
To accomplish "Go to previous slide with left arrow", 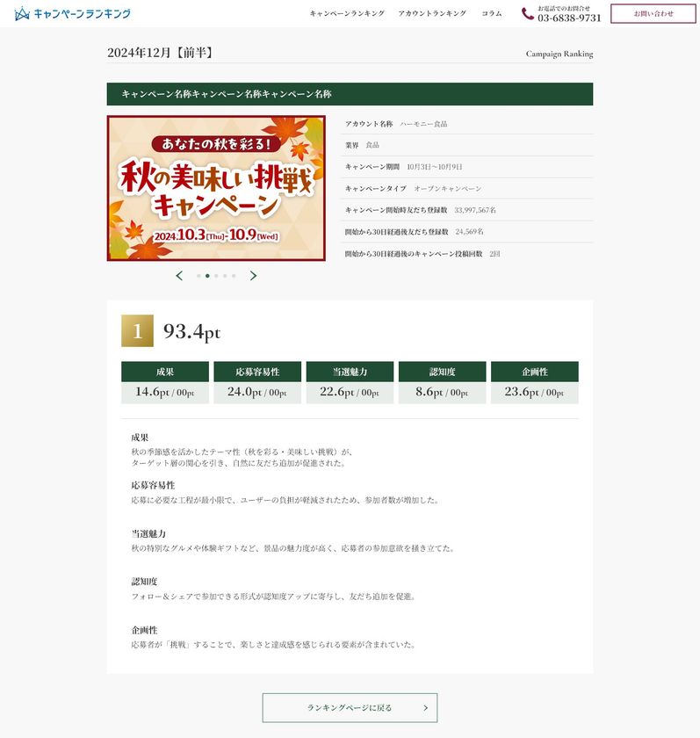I will pos(179,276).
